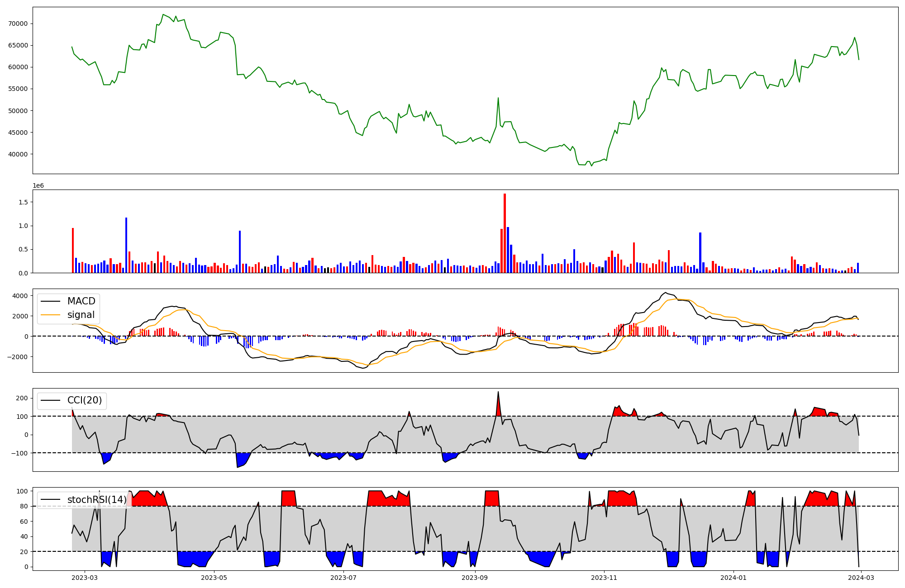The width and height of the screenshot is (905, 588).
Task: Click the 40000 price axis label
Action: point(18,154)
